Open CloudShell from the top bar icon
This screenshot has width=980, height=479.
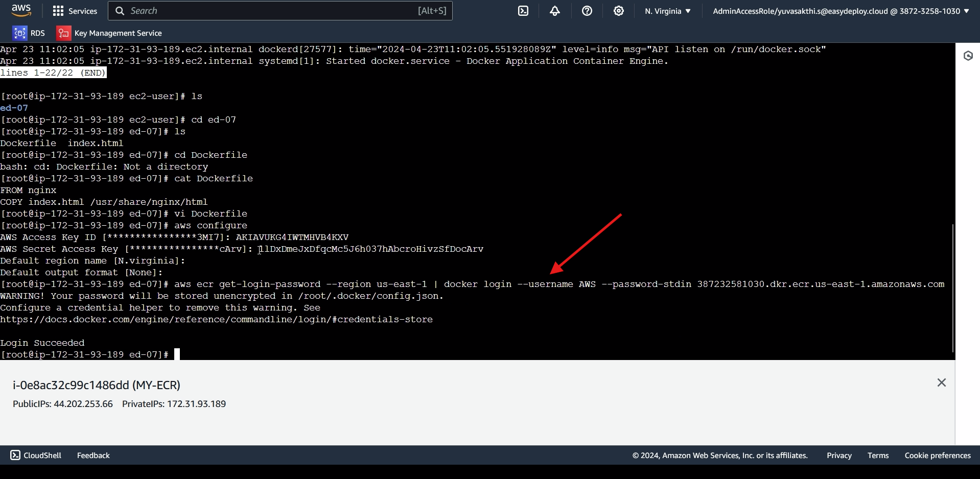pos(523,11)
